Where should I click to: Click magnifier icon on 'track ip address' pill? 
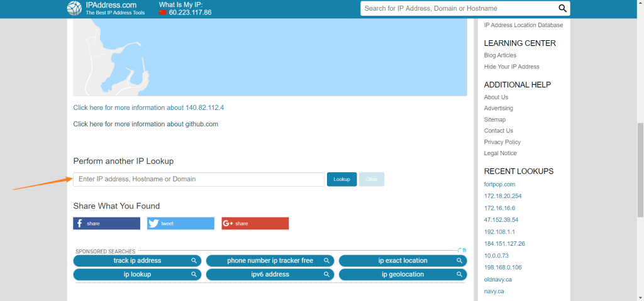click(195, 261)
